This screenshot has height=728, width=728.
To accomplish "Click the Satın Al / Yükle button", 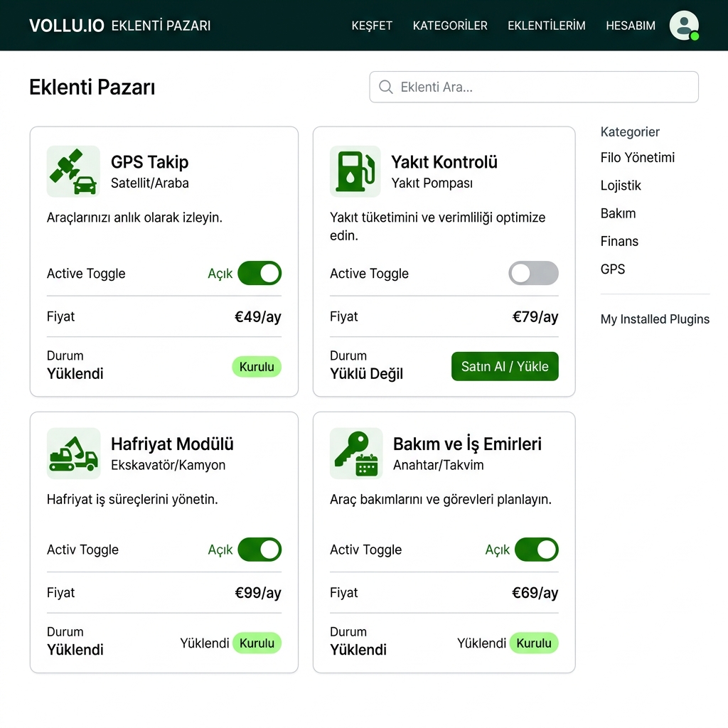I will pyautogui.click(x=505, y=366).
